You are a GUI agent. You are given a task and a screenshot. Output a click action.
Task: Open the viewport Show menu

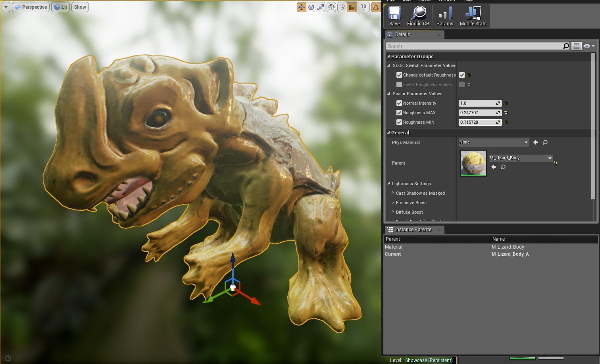click(80, 7)
